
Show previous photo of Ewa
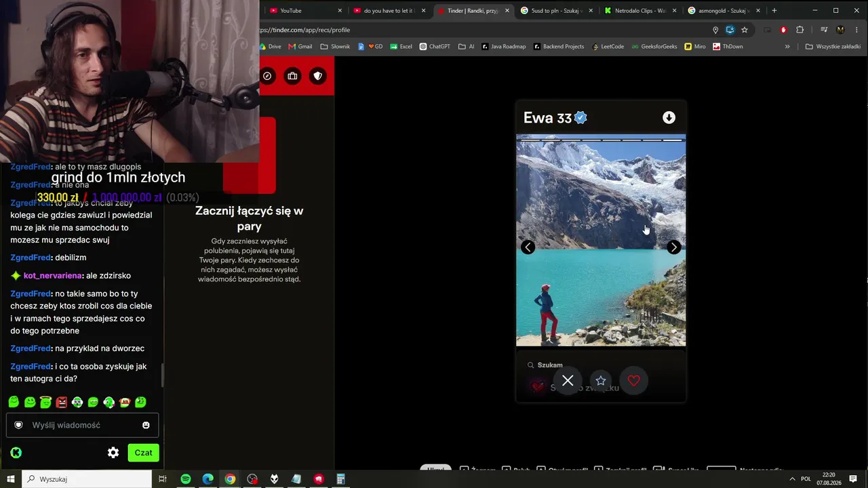tap(528, 247)
